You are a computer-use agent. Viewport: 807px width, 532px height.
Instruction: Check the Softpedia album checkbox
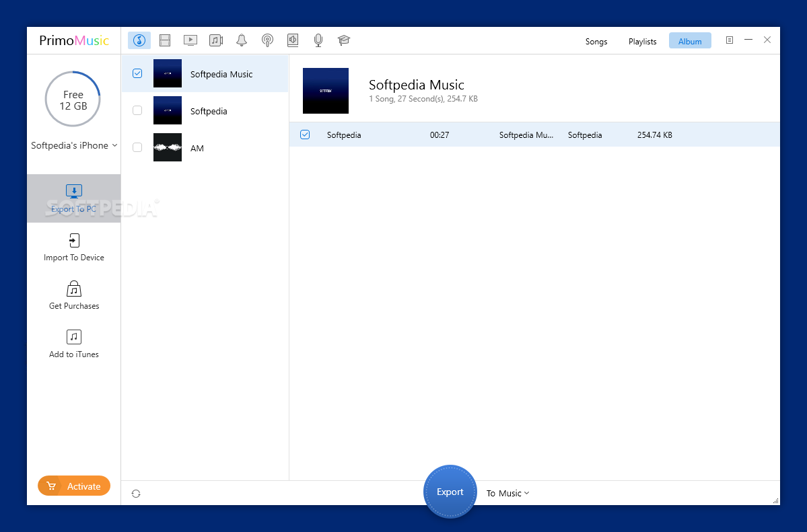137,110
